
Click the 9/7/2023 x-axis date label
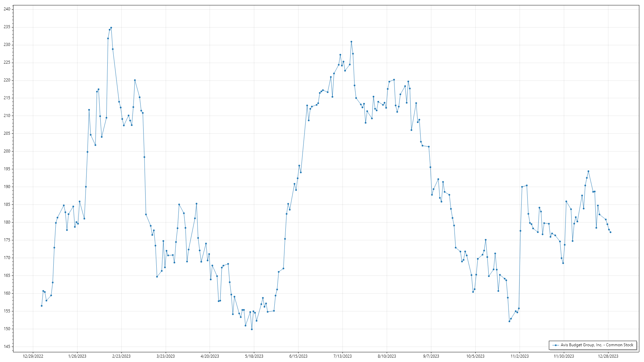coord(431,356)
